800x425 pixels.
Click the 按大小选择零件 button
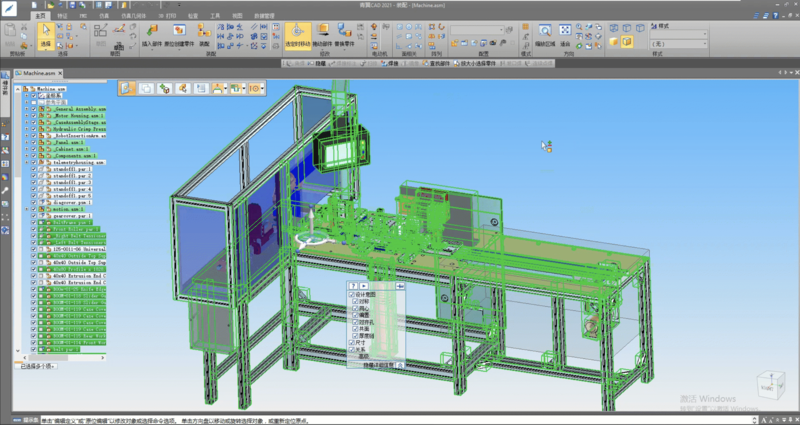click(x=475, y=64)
